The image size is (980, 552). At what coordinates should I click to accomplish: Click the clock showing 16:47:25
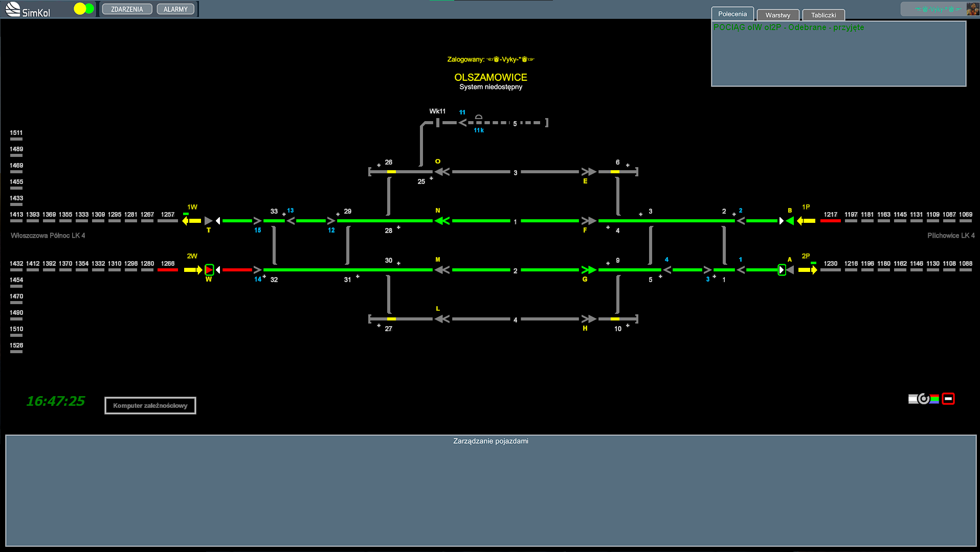coord(56,401)
